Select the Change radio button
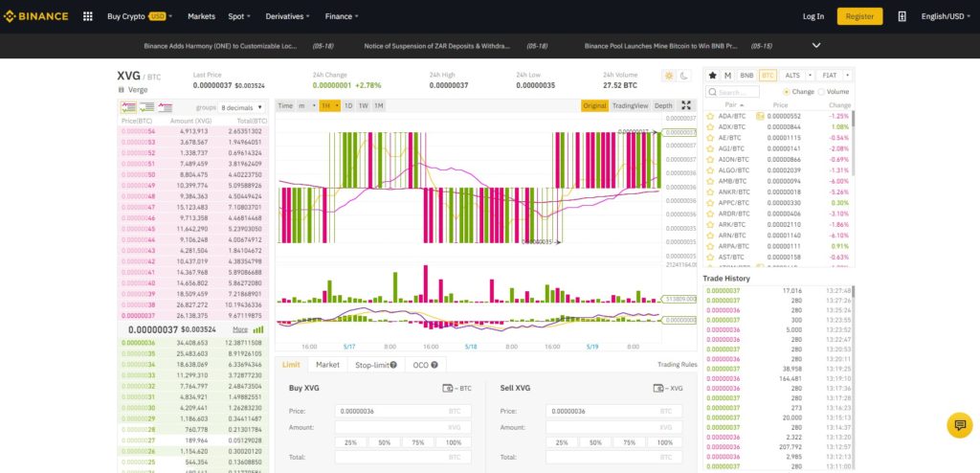The width and height of the screenshot is (980, 473). [787, 91]
